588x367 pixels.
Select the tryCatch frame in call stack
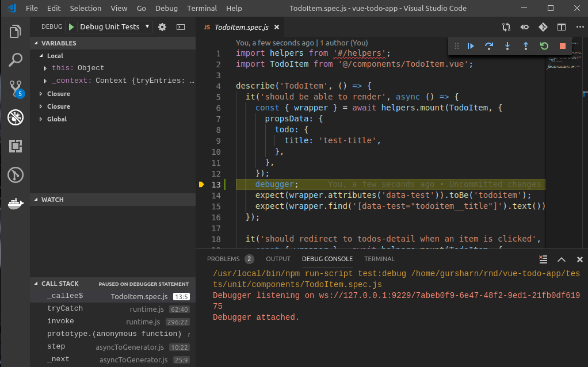click(65, 309)
